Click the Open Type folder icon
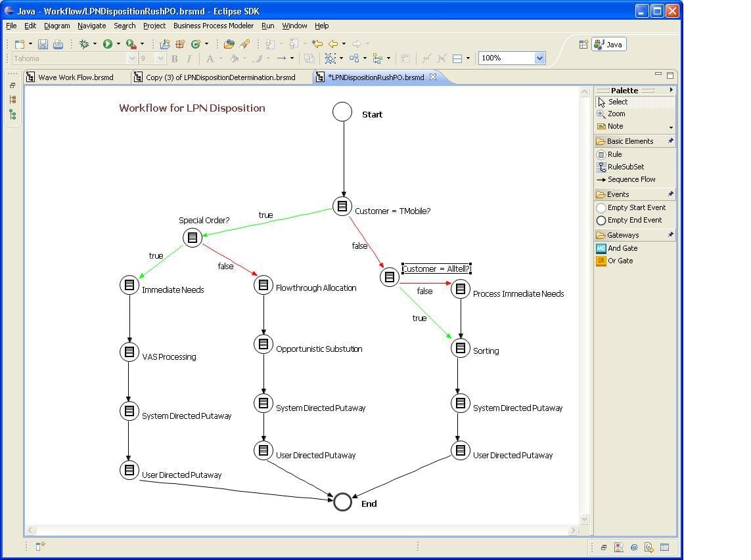 click(229, 45)
